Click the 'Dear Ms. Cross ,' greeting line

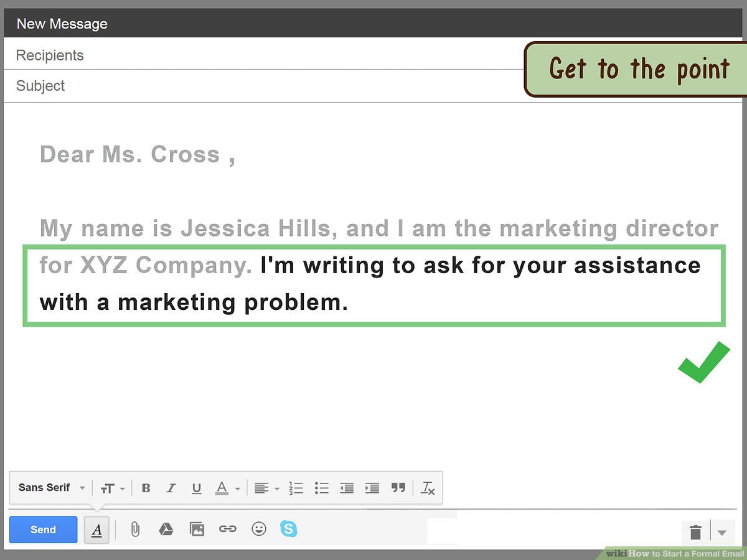click(x=138, y=154)
